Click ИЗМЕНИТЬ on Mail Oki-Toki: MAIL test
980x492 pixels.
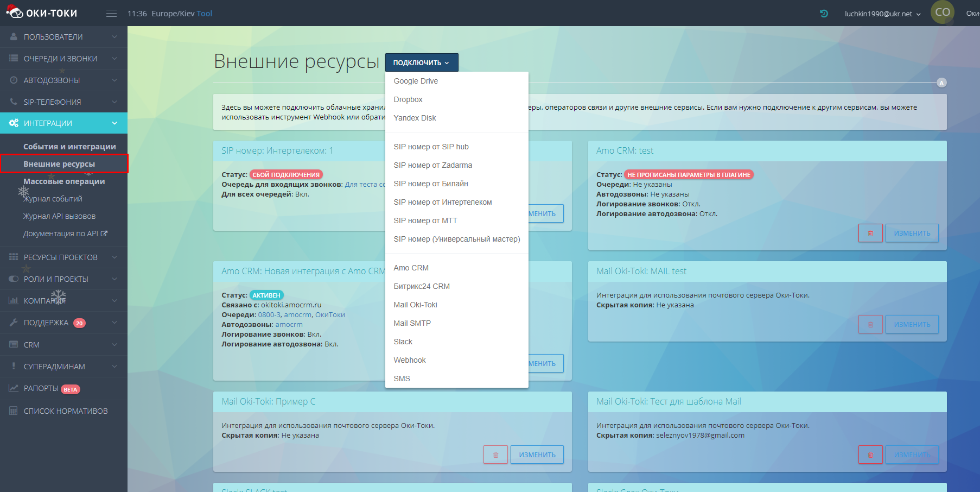(912, 325)
